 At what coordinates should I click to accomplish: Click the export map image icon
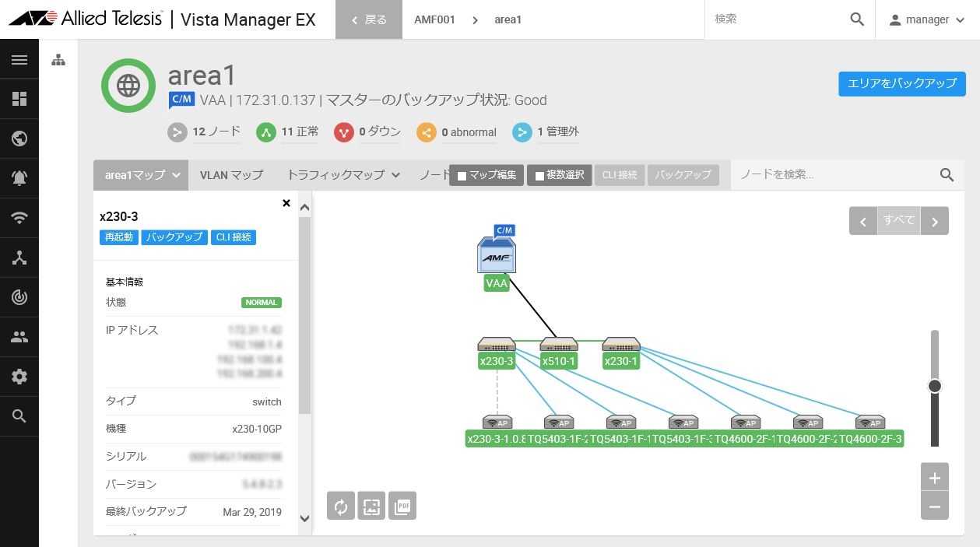click(371, 506)
